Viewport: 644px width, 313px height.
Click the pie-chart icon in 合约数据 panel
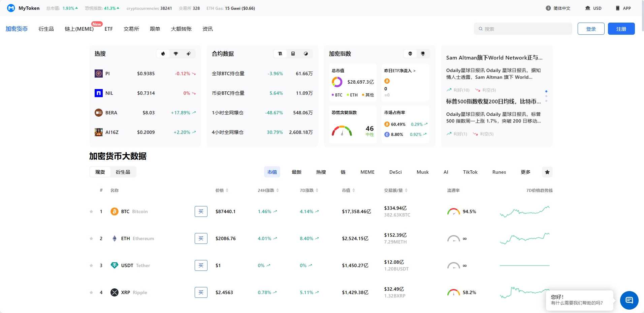306,54
